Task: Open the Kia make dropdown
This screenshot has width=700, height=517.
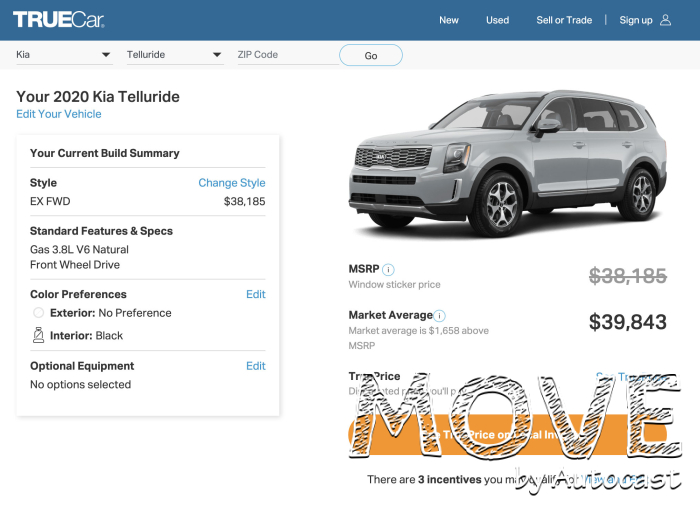Action: (63, 55)
